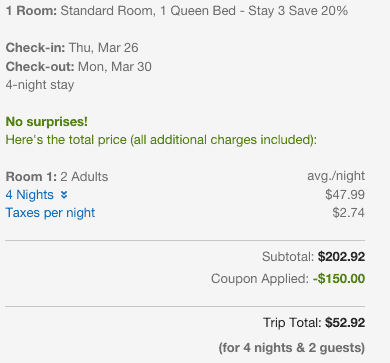Click the Trip Total $52.92 amount

pos(345,322)
